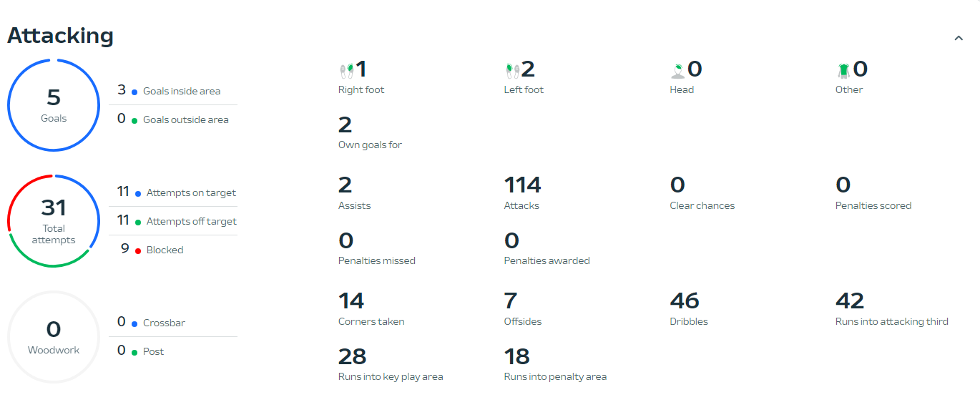Click green dot beside Goals outside area
980x420 pixels.
[134, 120]
